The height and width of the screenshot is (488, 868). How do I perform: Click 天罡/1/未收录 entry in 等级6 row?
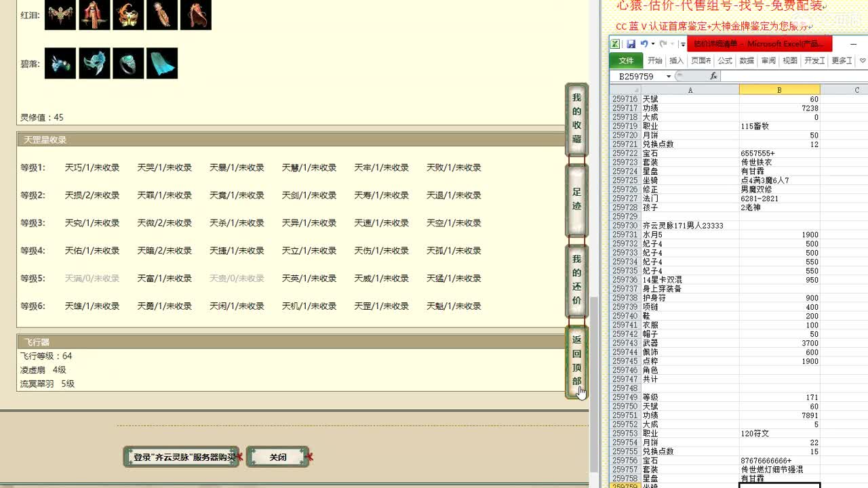click(382, 306)
